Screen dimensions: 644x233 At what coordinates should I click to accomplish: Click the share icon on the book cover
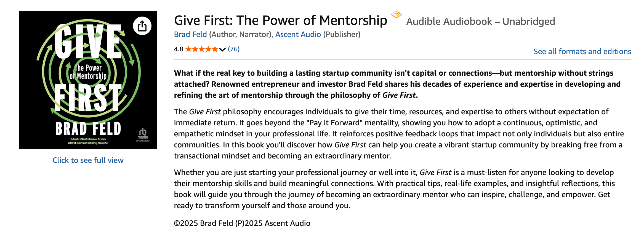[x=142, y=25]
